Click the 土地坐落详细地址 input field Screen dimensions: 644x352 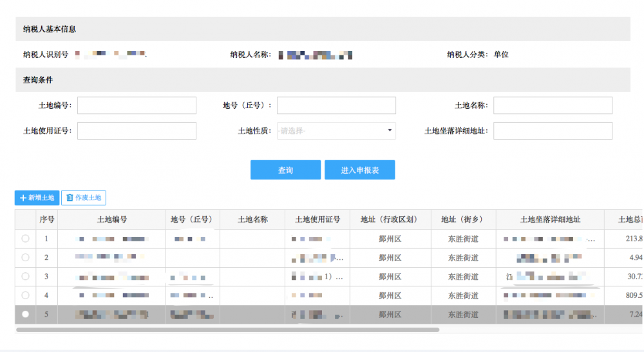click(x=553, y=131)
